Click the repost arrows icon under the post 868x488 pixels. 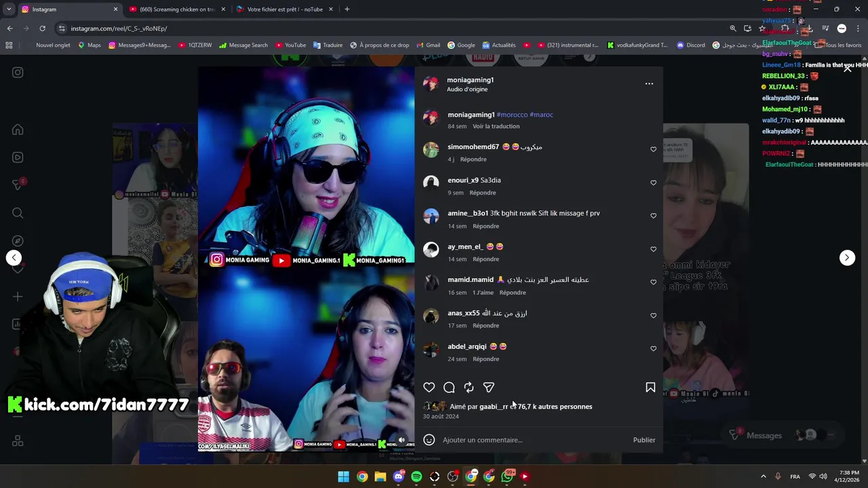pyautogui.click(x=469, y=387)
